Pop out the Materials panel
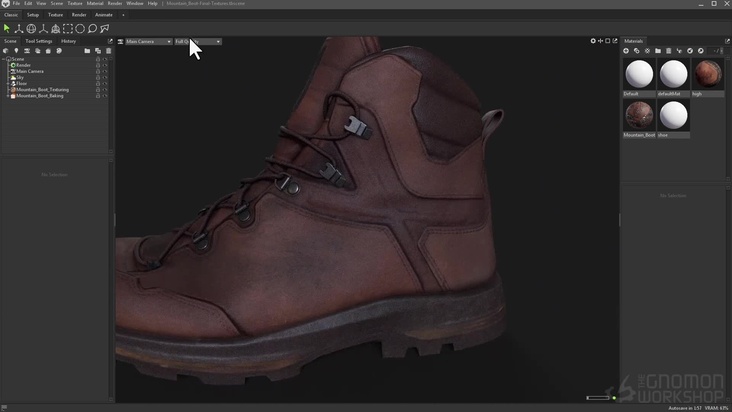Image resolution: width=732 pixels, height=412 pixels. pos(727,41)
